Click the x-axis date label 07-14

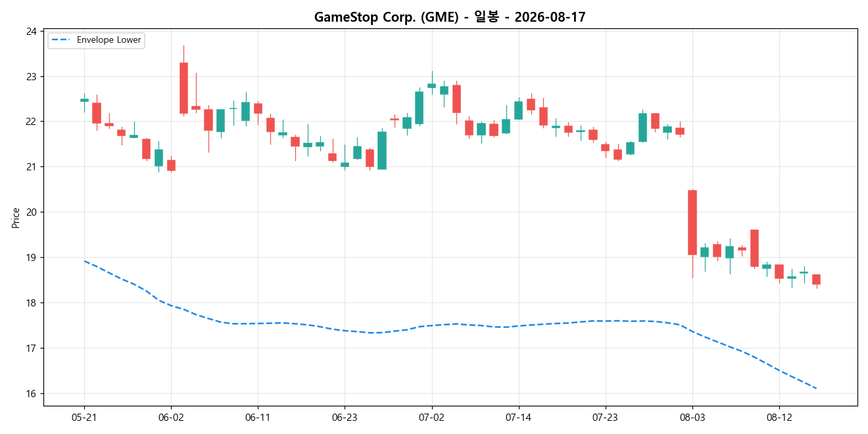(x=518, y=418)
